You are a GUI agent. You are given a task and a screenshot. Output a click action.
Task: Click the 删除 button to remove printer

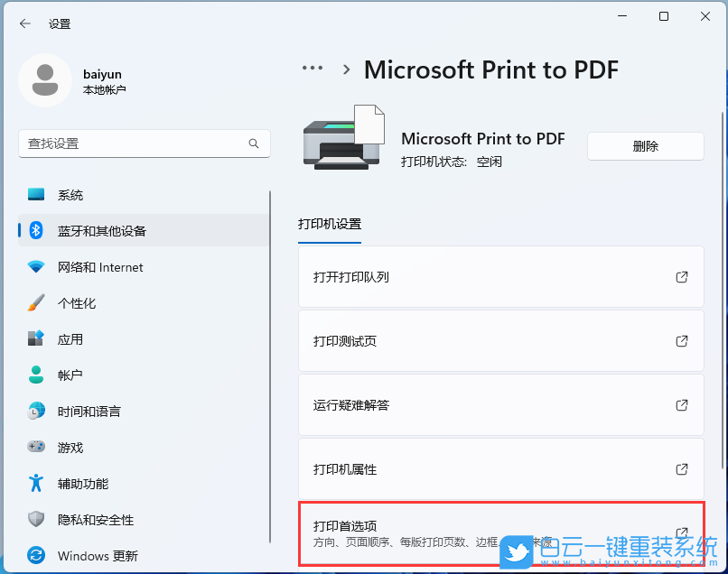[x=645, y=145]
